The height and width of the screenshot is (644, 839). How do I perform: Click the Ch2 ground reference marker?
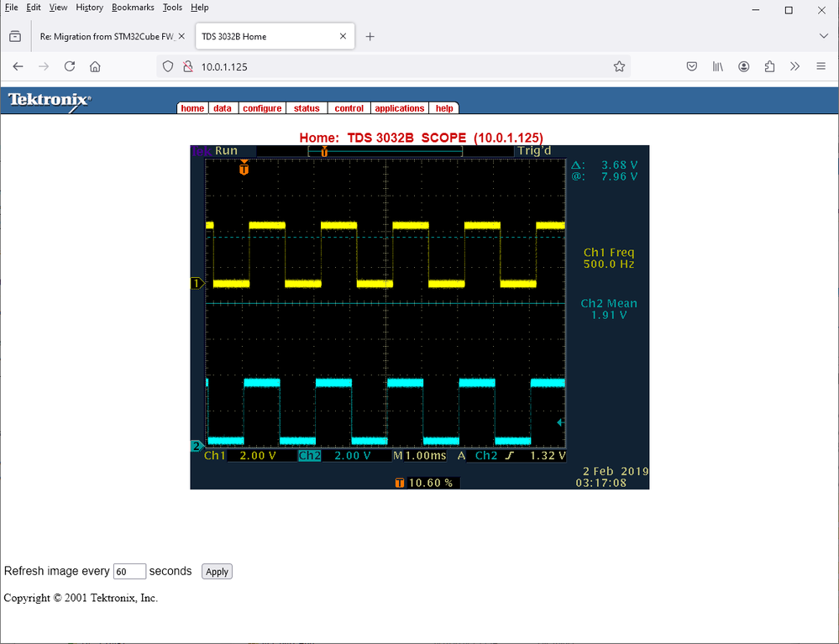pos(197,446)
